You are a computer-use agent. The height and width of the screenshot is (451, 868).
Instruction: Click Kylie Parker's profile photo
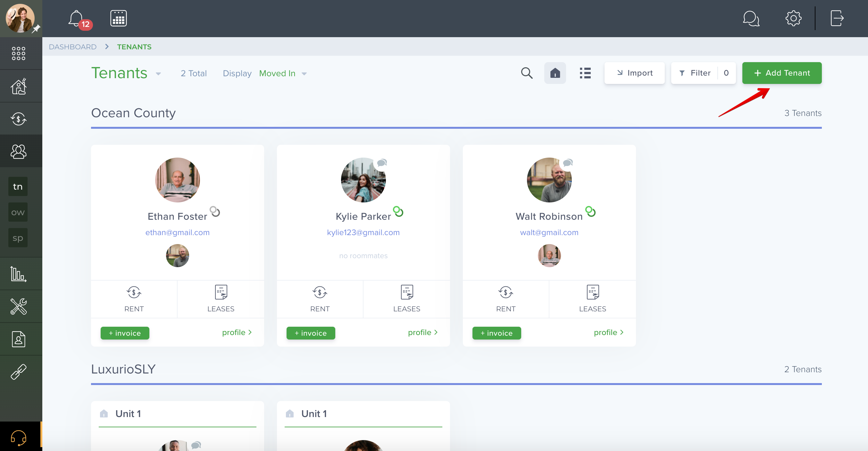click(363, 180)
